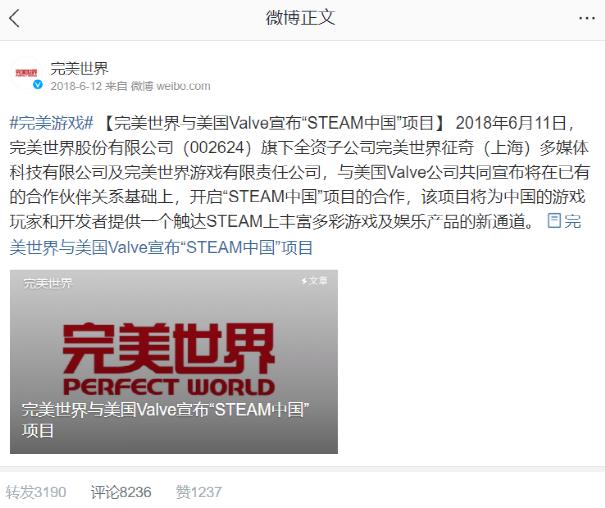Click the 文章 lightning badge on card
The width and height of the screenshot is (605, 508).
(314, 281)
